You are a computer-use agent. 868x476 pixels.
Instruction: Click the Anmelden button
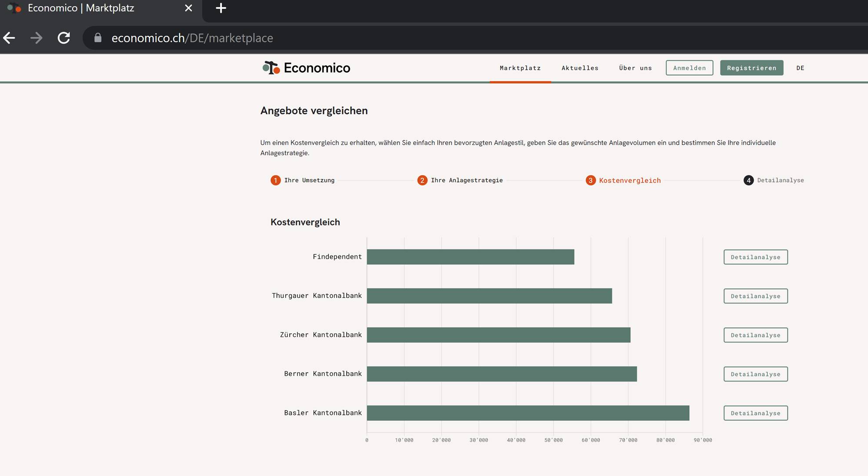[689, 68]
